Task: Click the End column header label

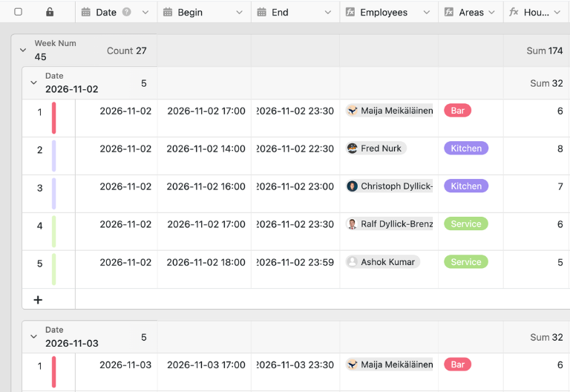Action: [x=280, y=13]
